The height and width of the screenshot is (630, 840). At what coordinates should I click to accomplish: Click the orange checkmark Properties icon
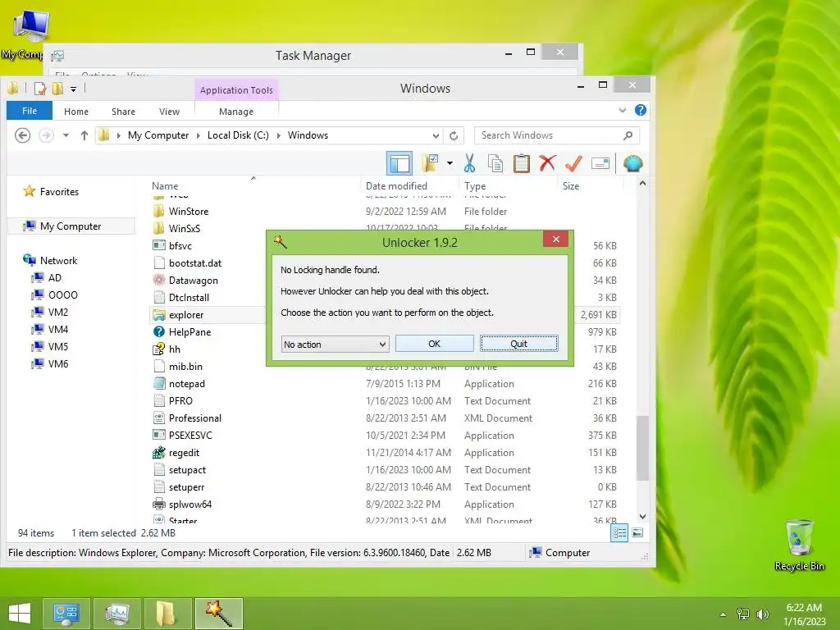[573, 163]
